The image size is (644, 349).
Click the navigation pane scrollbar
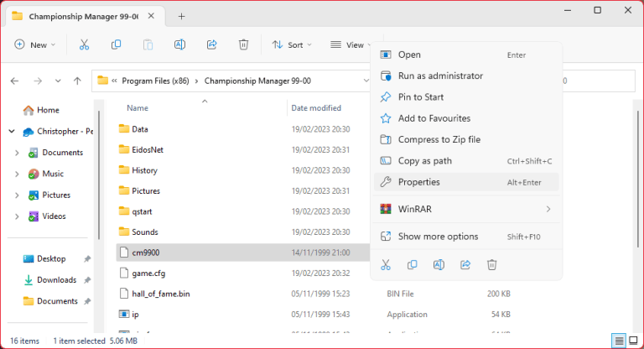tap(99, 174)
